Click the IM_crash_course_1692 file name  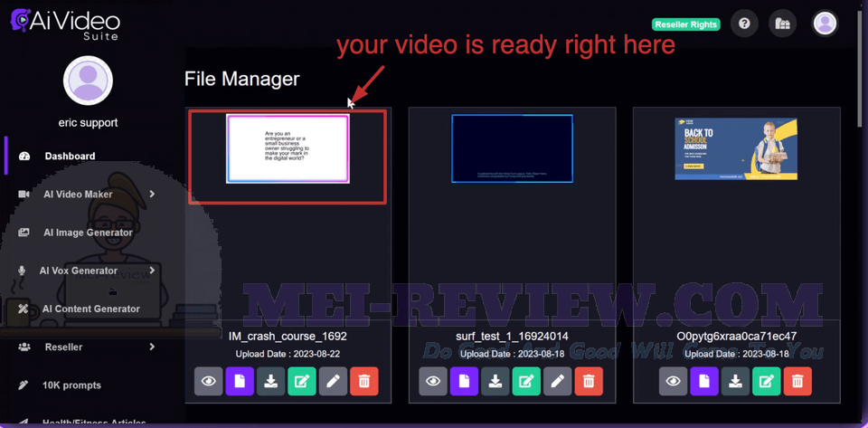288,336
